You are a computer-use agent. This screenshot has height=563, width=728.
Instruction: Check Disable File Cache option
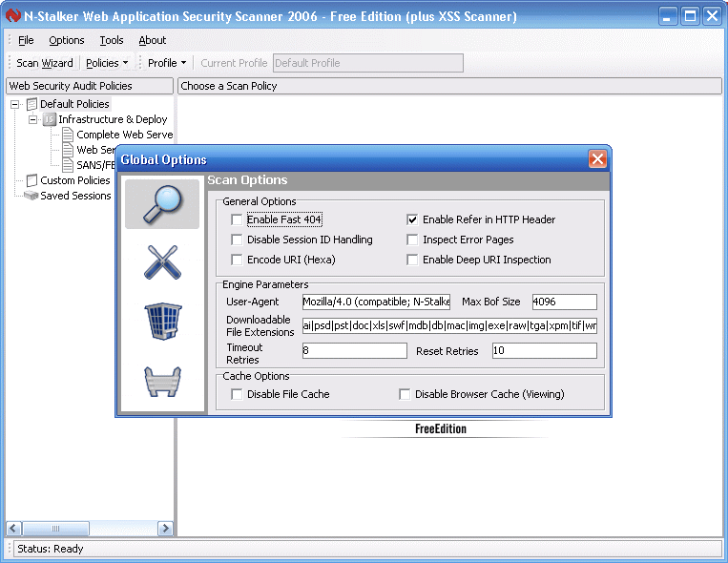[237, 394]
